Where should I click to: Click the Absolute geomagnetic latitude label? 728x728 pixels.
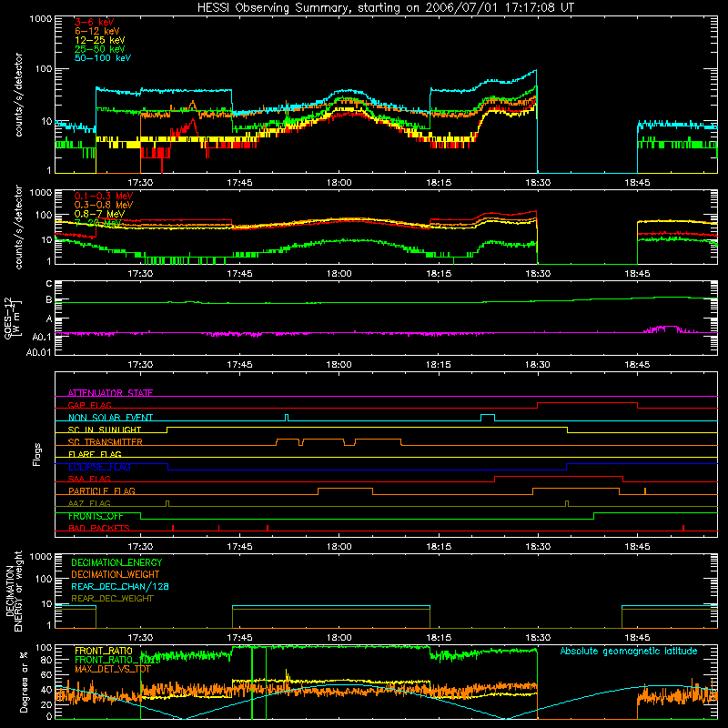coord(629,652)
